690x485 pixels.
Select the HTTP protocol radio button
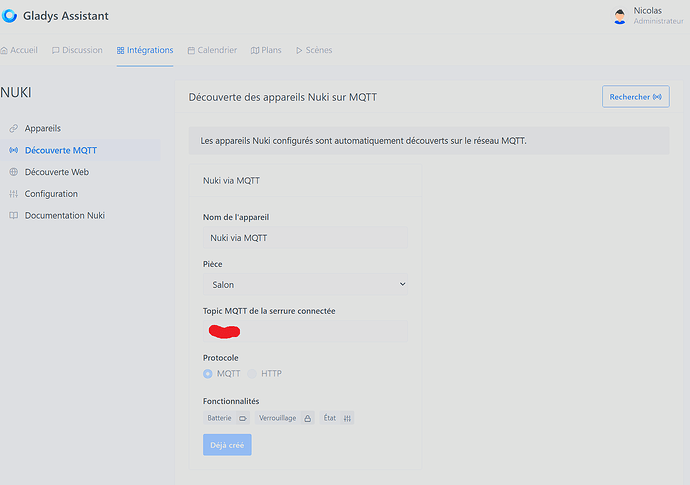coord(252,374)
